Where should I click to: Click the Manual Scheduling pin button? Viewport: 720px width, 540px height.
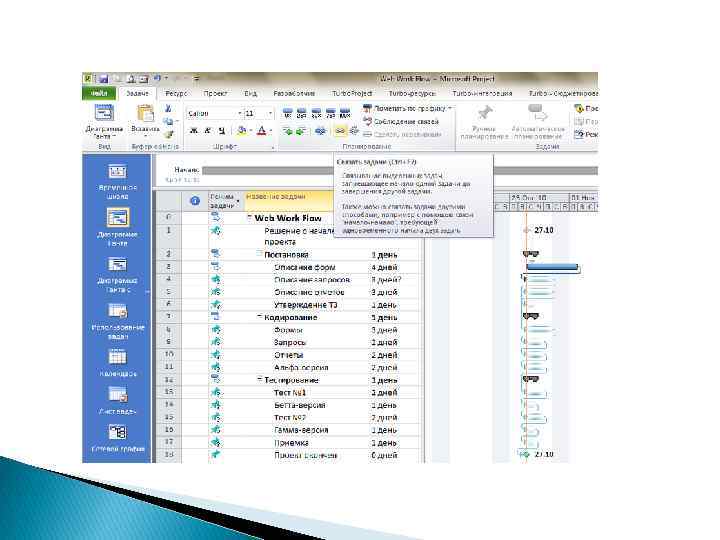484,123
